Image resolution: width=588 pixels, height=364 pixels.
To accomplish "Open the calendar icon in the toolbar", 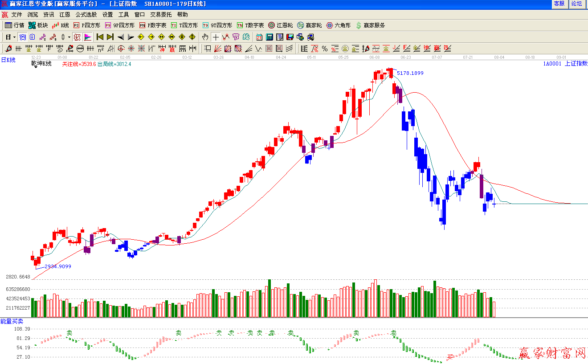I will coord(259,37).
